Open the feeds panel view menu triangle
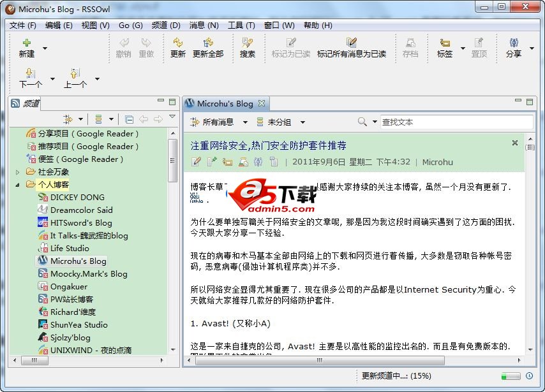This screenshot has height=392, width=545. pyautogui.click(x=172, y=117)
